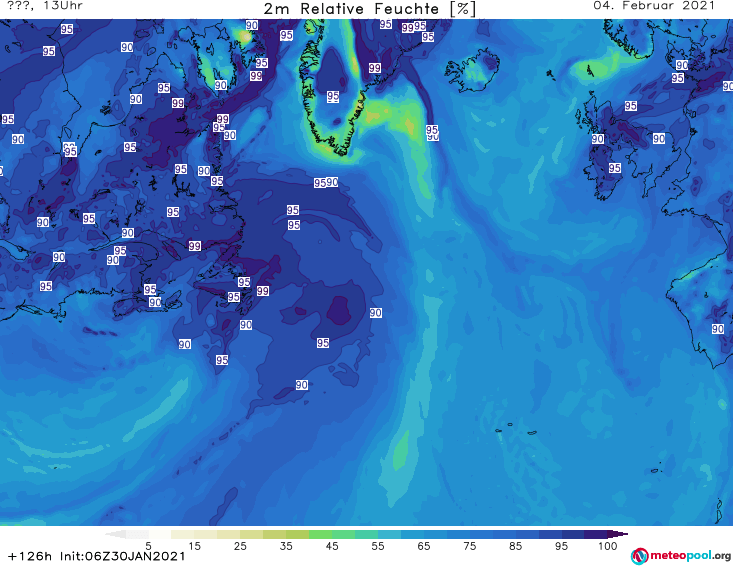Screen dimensions: 733x566
Task: Click the 95 contour label over central Greenland
Action: [x=333, y=96]
